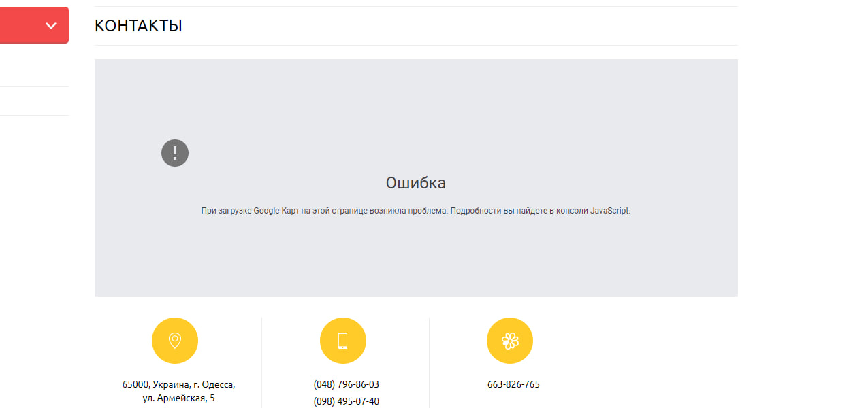Call the (048) 796-86-03 phone number
Screen dimensions: 868x408
click(x=346, y=384)
